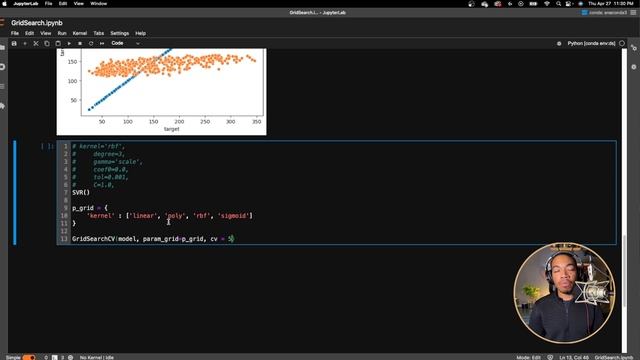Open the Help menu
640x360 pixels.
(140, 33)
